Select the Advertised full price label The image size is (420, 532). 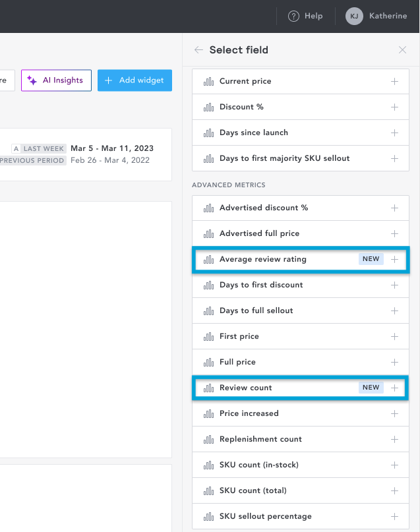pyautogui.click(x=259, y=233)
